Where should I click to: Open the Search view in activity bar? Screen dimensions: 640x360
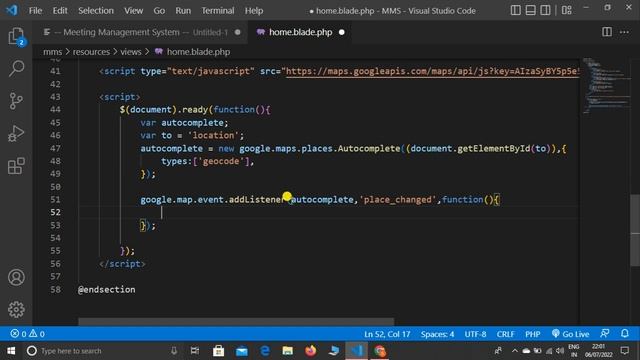[16, 68]
